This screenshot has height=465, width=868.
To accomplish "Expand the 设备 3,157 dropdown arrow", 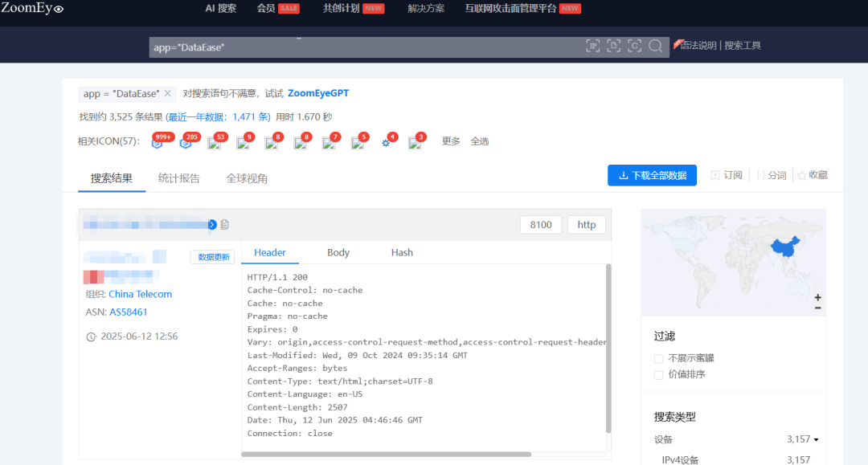I will tap(817, 440).
